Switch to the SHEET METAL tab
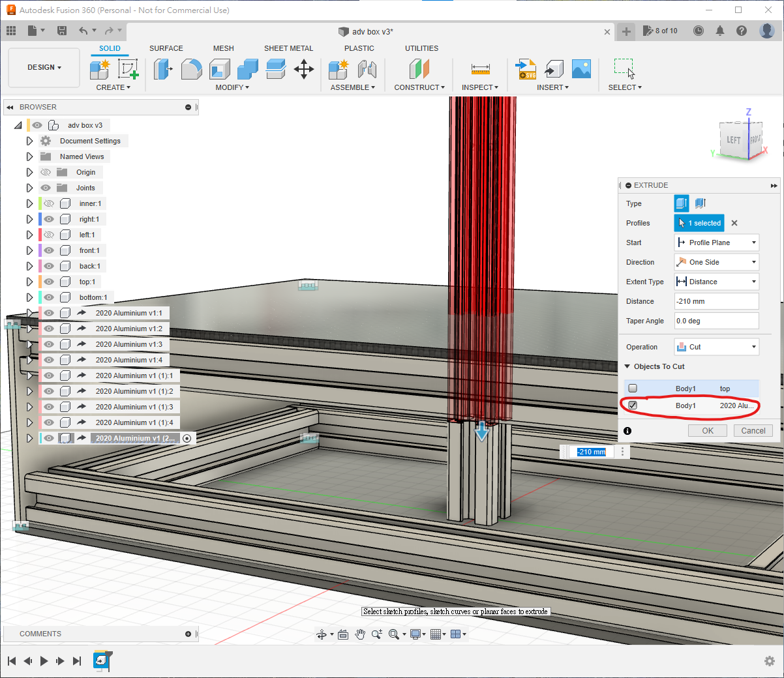Screen dimensions: 784x678 pyautogui.click(x=288, y=48)
